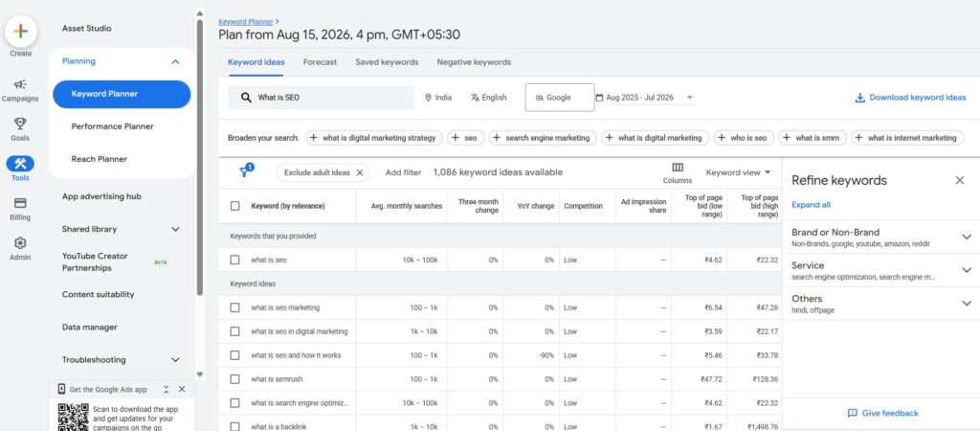
Task: Add the 'what is smm' suggestion chip
Action: coord(813,138)
